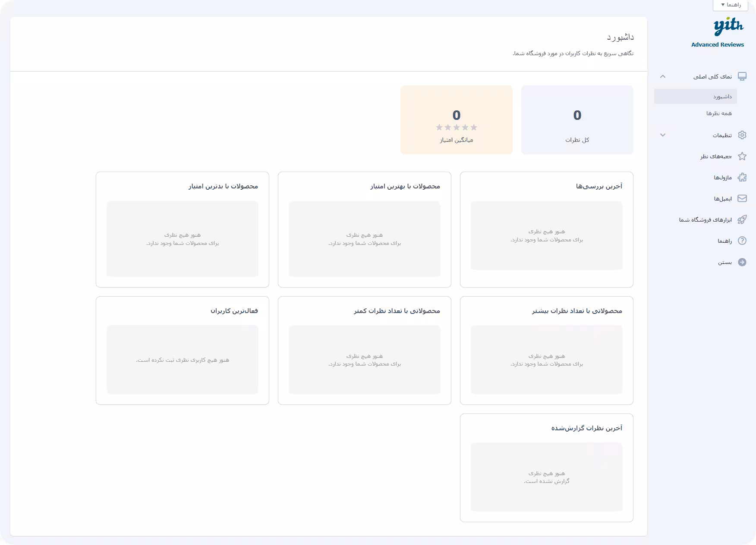Open ابزارهای فروشگاه شما
The height and width of the screenshot is (545, 756).
pyautogui.click(x=706, y=220)
